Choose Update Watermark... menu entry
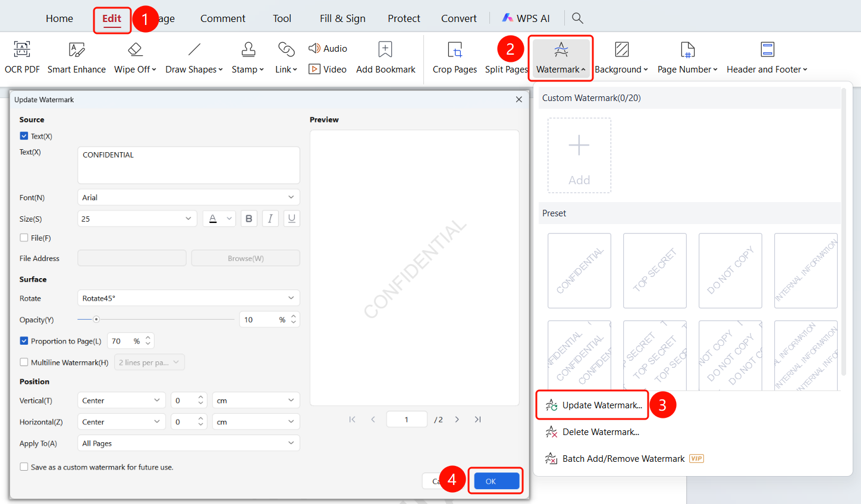The width and height of the screenshot is (861, 504). tap(593, 405)
